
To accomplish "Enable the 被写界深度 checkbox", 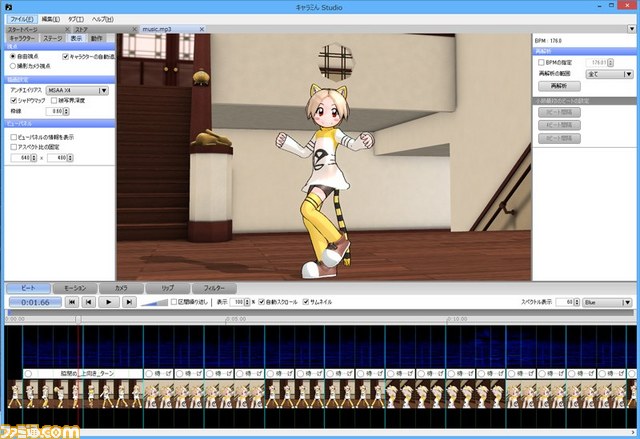I will 54,100.
